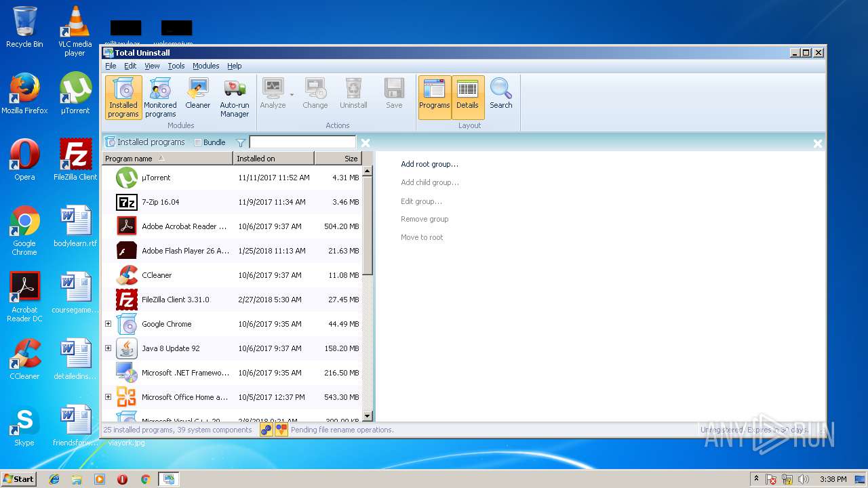Click the volume speaker tray icon
This screenshot has width=868, height=488.
(x=804, y=479)
